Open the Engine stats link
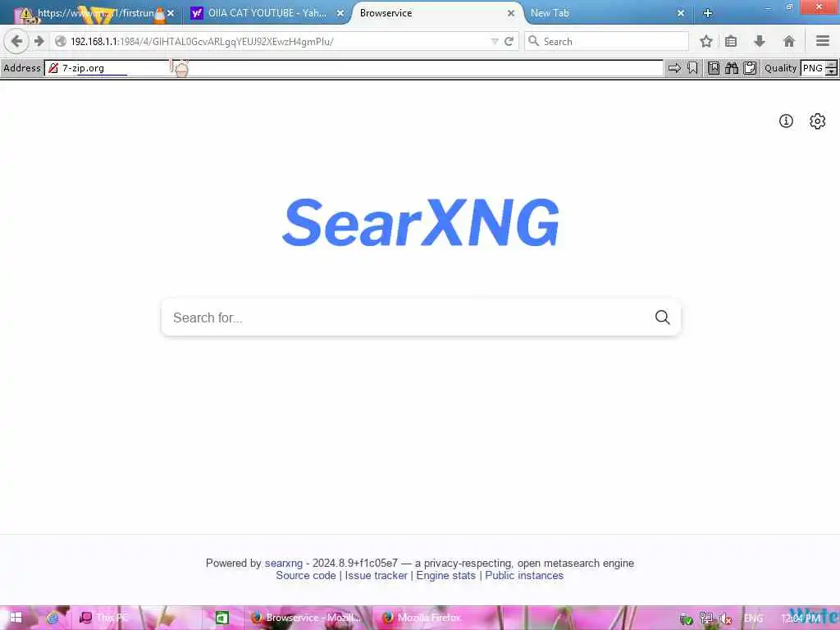The image size is (840, 630). [x=445, y=575]
